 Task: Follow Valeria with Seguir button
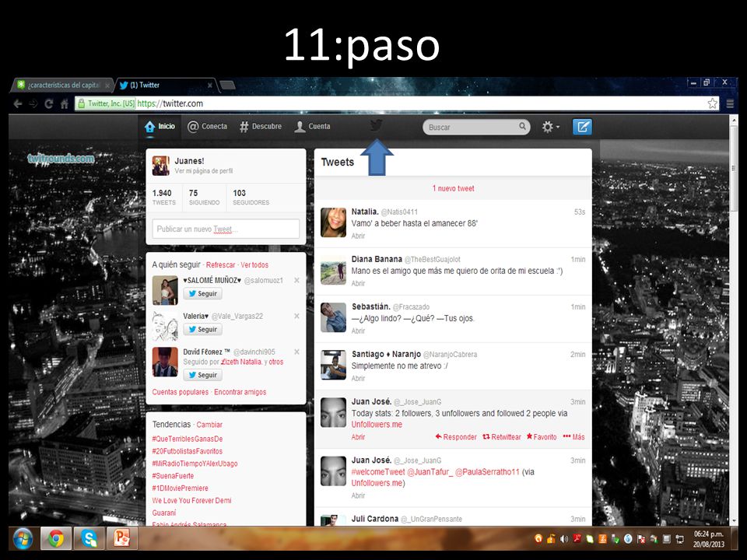(x=202, y=330)
